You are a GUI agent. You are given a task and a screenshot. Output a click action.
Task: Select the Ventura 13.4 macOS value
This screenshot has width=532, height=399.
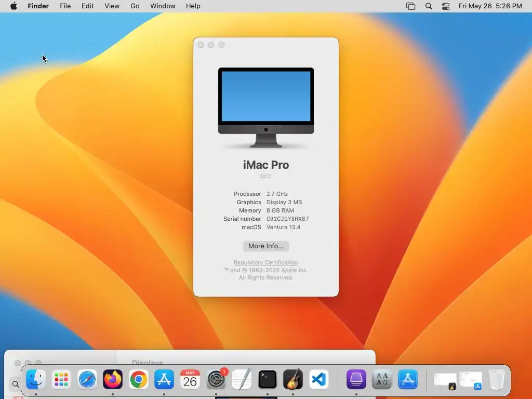point(283,228)
